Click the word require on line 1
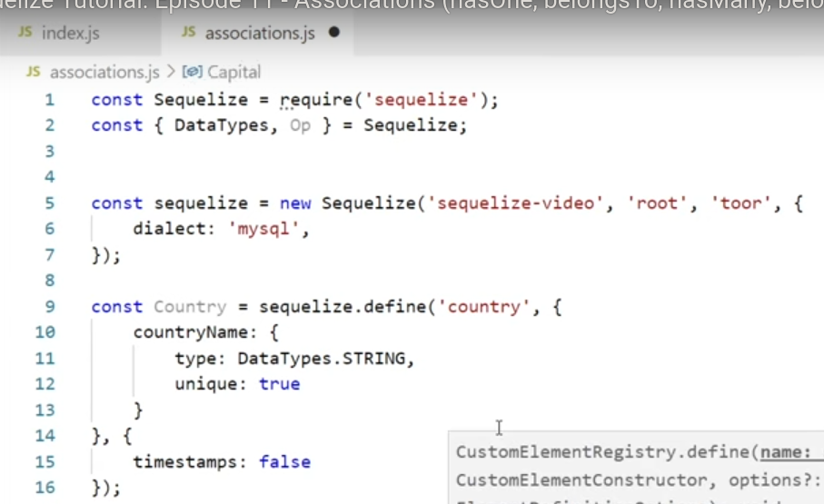The width and height of the screenshot is (824, 504). (316, 100)
